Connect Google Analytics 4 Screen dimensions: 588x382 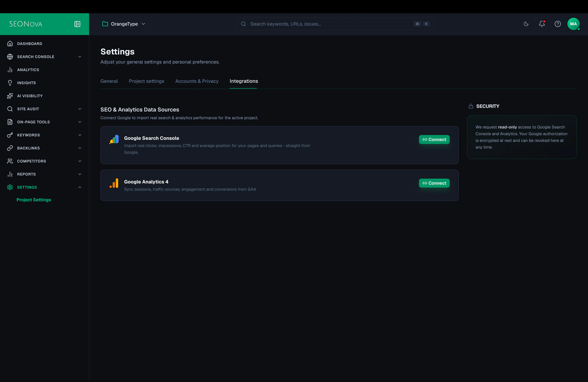click(434, 183)
